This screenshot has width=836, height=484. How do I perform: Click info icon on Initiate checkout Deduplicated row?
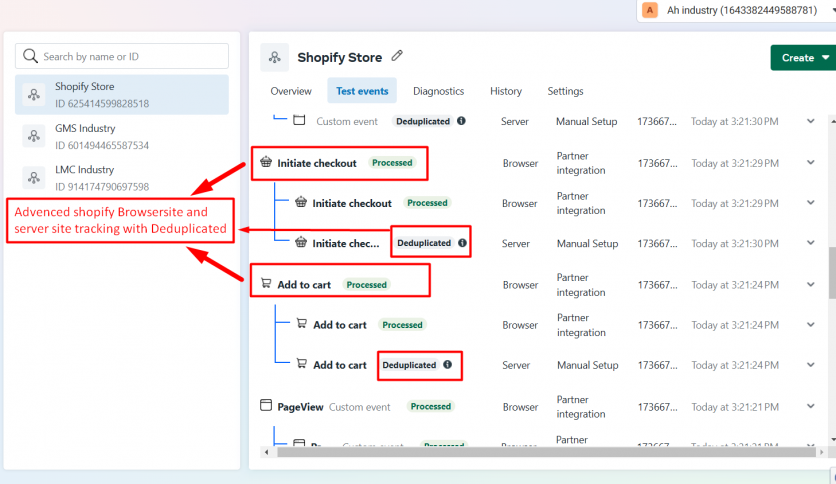click(462, 243)
